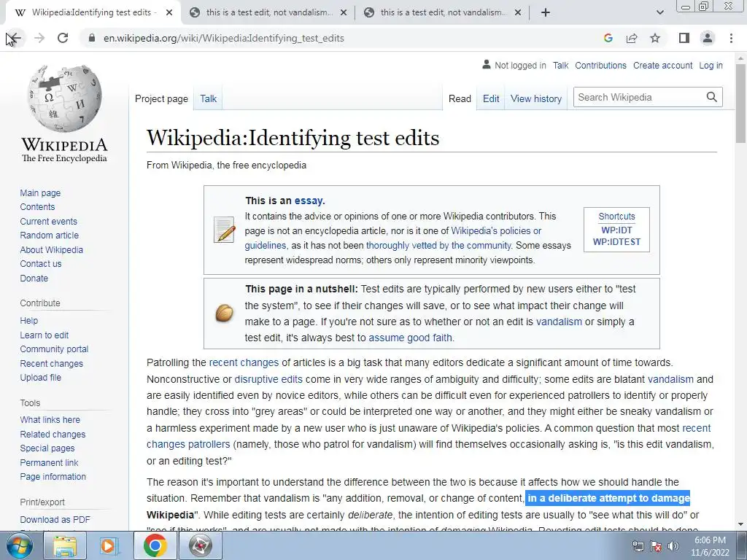This screenshot has height=560, width=747.
Task: Switch to the third 'this is a test edit' tab
Action: (441, 13)
